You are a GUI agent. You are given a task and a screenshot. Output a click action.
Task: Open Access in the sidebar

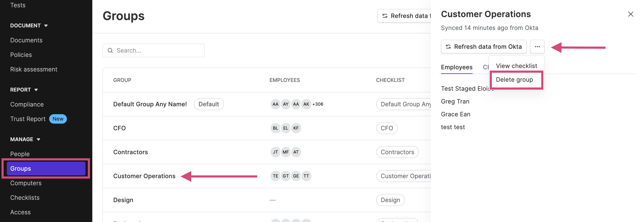20,212
